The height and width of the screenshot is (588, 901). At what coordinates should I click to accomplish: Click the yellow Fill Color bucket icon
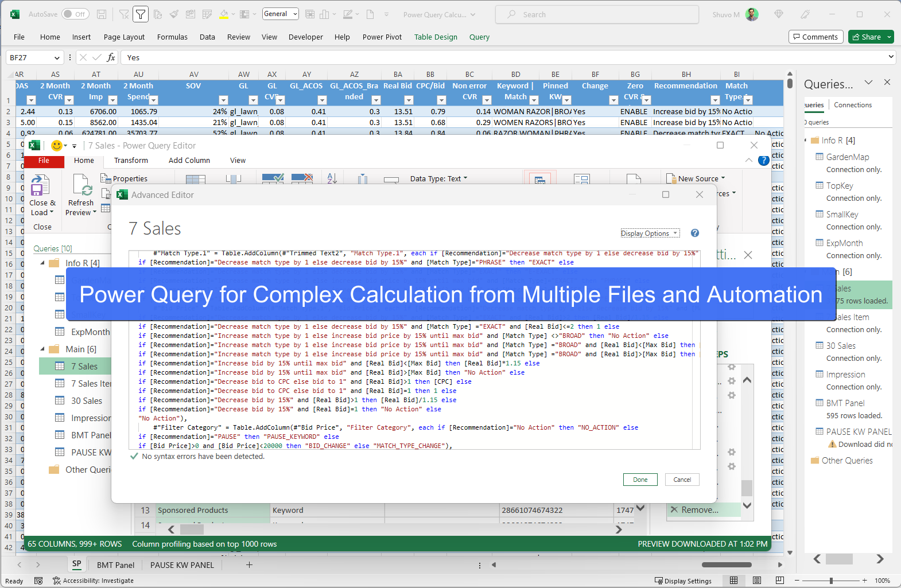point(224,14)
